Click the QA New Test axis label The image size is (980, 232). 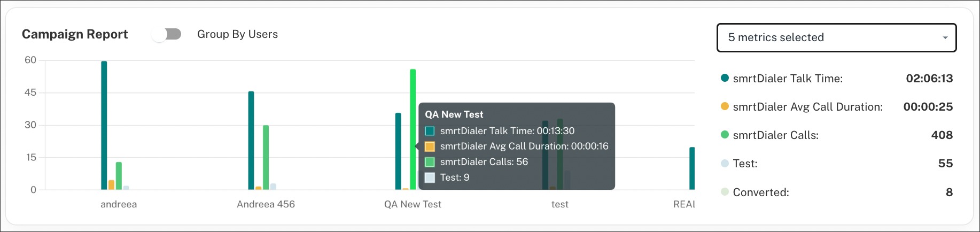pyautogui.click(x=413, y=204)
